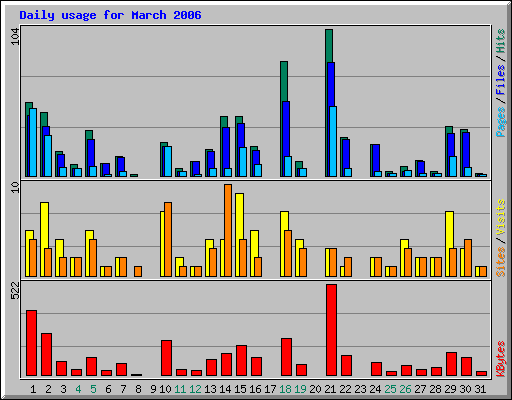Screen dimensions: 512x400
Task: Click the x-axis day label '20'
Action: pos(315,389)
